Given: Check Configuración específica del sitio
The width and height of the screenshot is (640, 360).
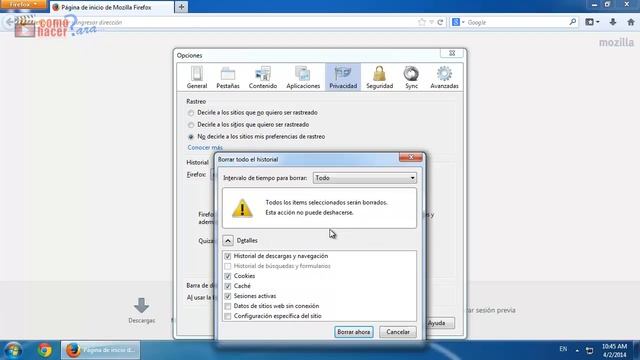Looking at the screenshot, I should coord(228,316).
